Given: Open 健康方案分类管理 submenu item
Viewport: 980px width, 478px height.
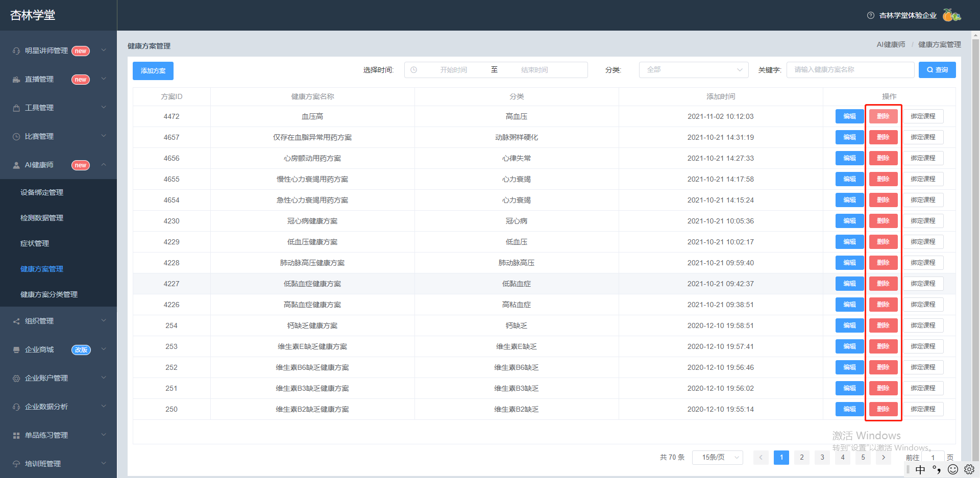Looking at the screenshot, I should pyautogui.click(x=49, y=295).
